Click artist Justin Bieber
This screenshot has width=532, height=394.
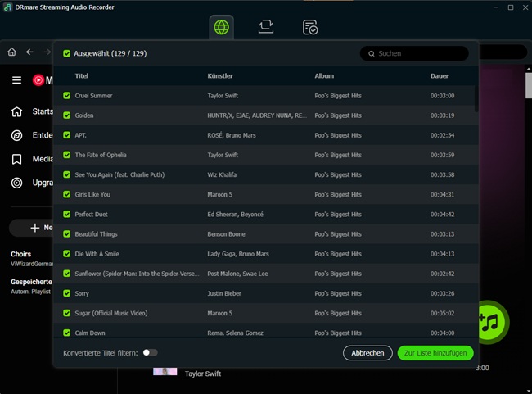224,293
